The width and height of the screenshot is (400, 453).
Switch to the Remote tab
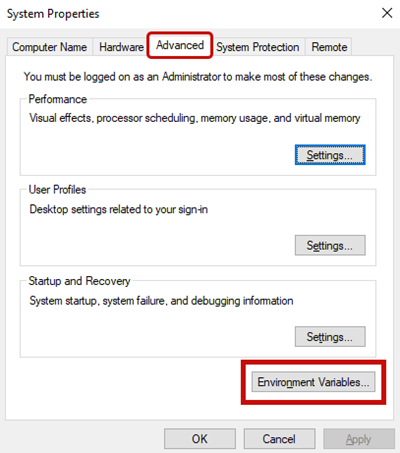[x=329, y=47]
